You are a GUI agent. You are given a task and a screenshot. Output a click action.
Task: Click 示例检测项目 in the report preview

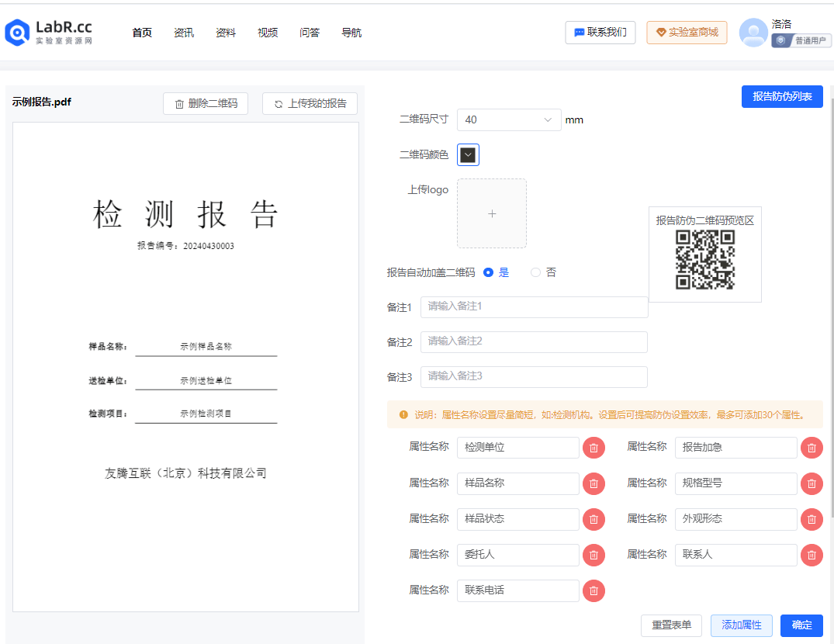pyautogui.click(x=206, y=414)
